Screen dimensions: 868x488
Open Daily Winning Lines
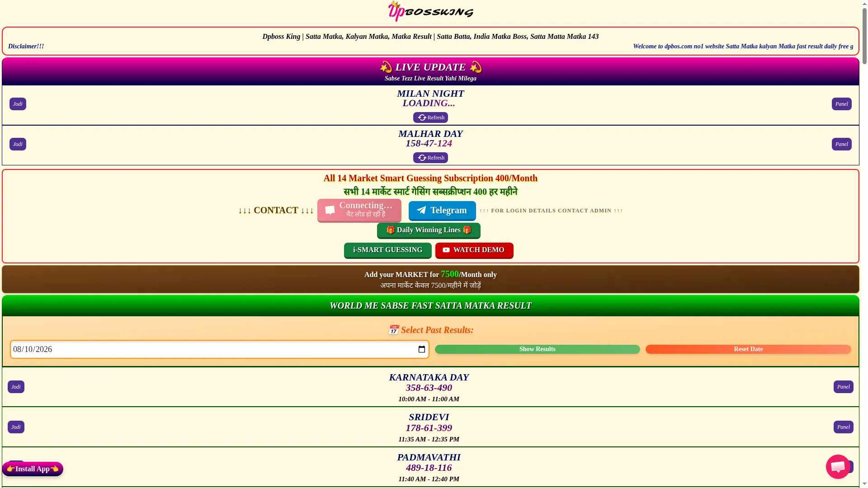pyautogui.click(x=429, y=230)
